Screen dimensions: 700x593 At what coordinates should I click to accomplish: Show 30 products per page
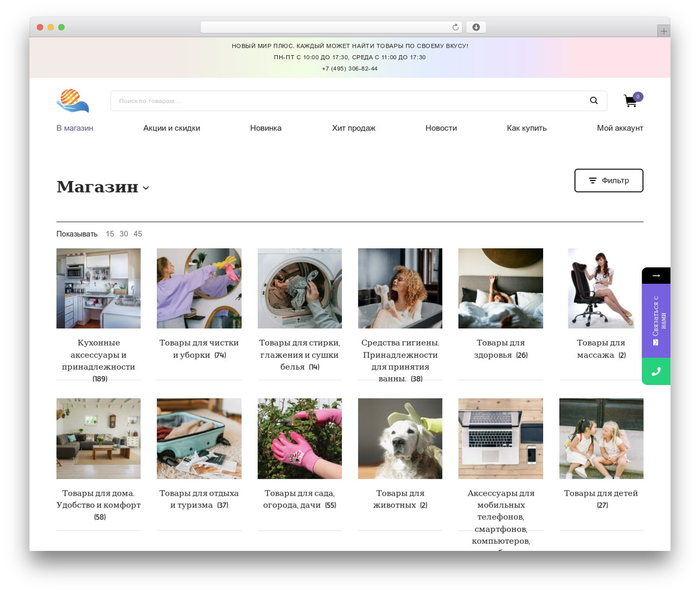124,234
